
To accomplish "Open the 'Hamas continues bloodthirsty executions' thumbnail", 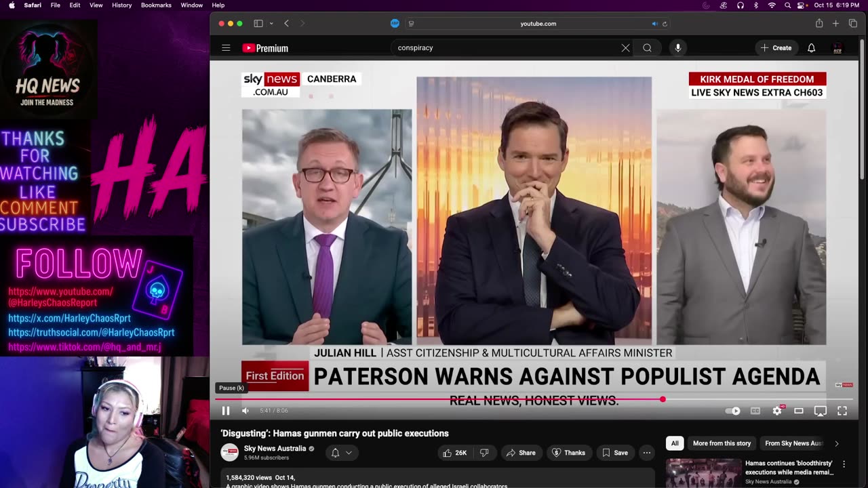I will coord(703,473).
